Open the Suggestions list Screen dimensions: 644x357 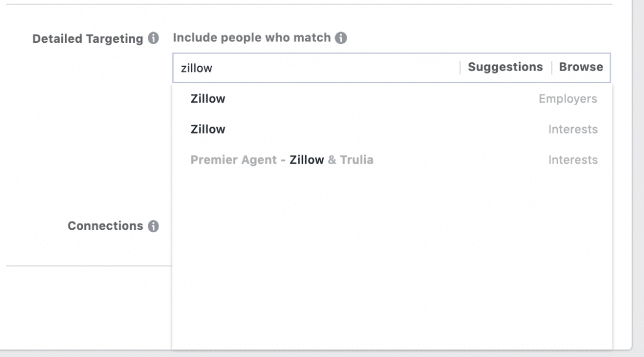[x=505, y=67]
